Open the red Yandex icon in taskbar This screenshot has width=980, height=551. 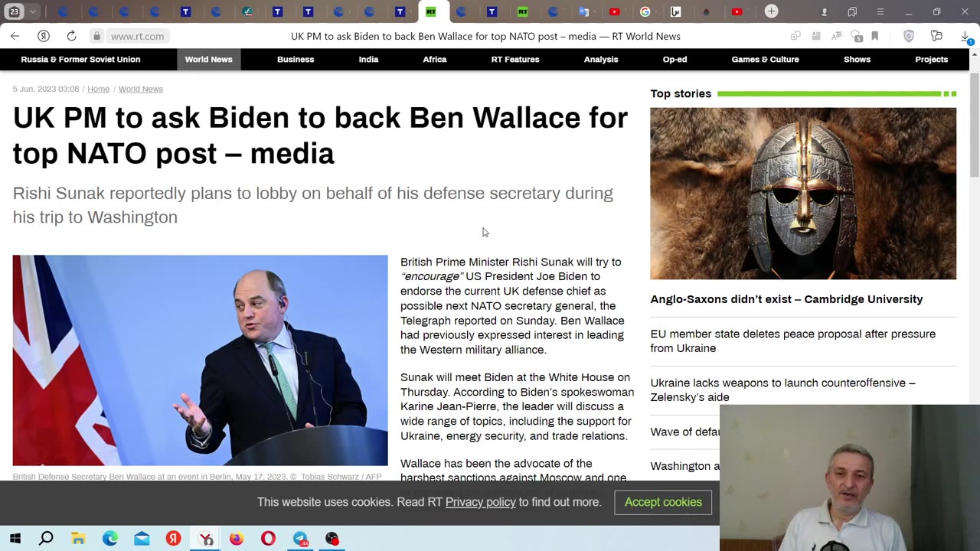click(174, 539)
